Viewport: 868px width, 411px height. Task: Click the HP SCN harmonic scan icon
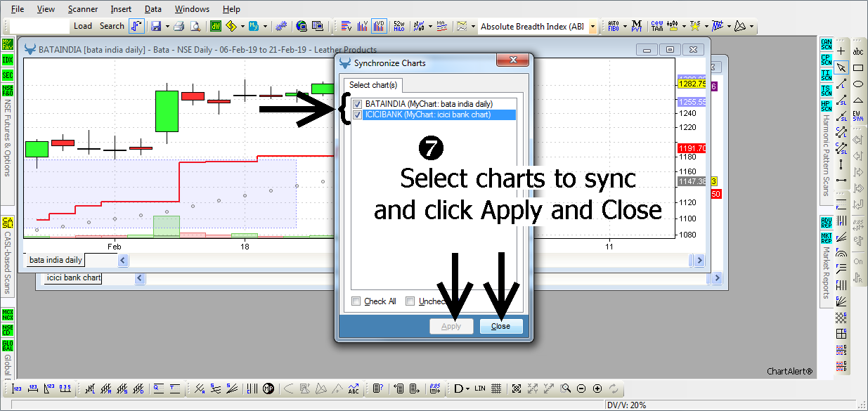pyautogui.click(x=826, y=106)
